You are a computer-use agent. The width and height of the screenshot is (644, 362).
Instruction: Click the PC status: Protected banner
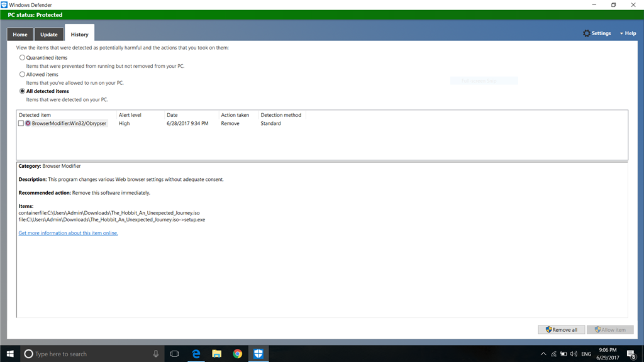pyautogui.click(x=322, y=15)
